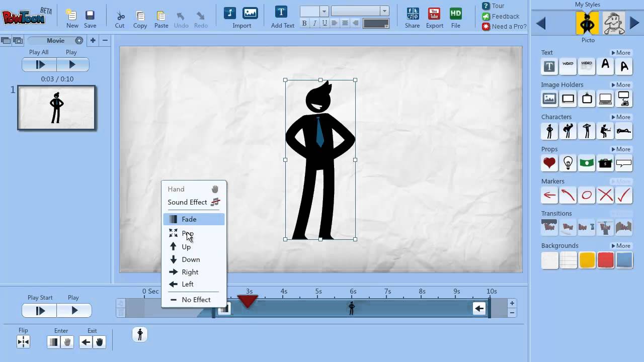
Task: Expand More in the Props section
Action: (x=621, y=149)
